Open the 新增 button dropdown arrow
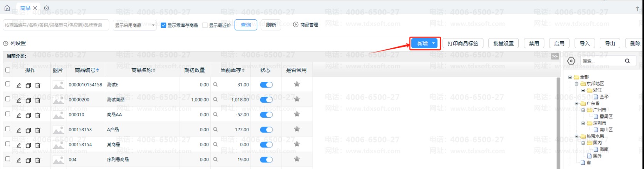 (x=434, y=43)
